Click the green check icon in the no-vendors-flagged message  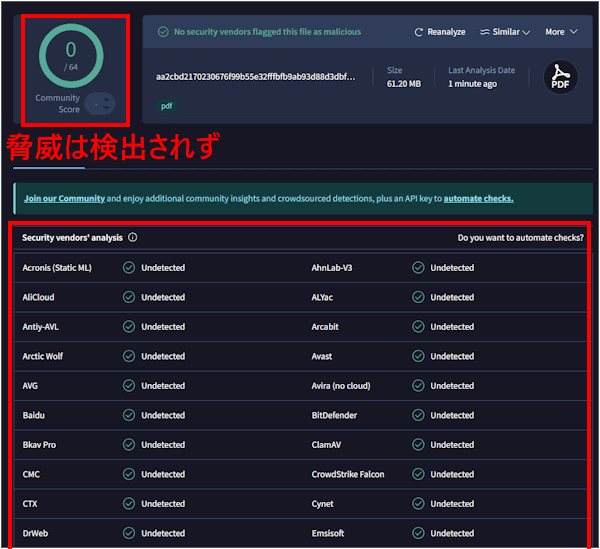pos(163,32)
